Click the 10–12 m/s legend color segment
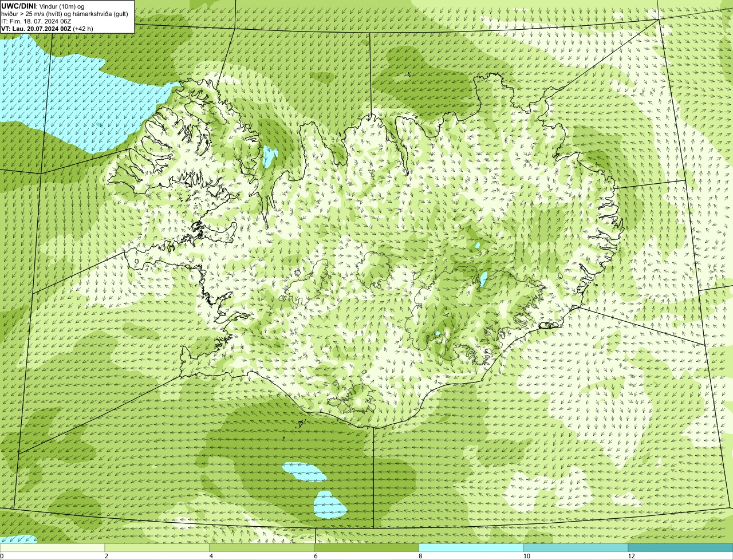This screenshot has height=560, width=733. click(576, 547)
